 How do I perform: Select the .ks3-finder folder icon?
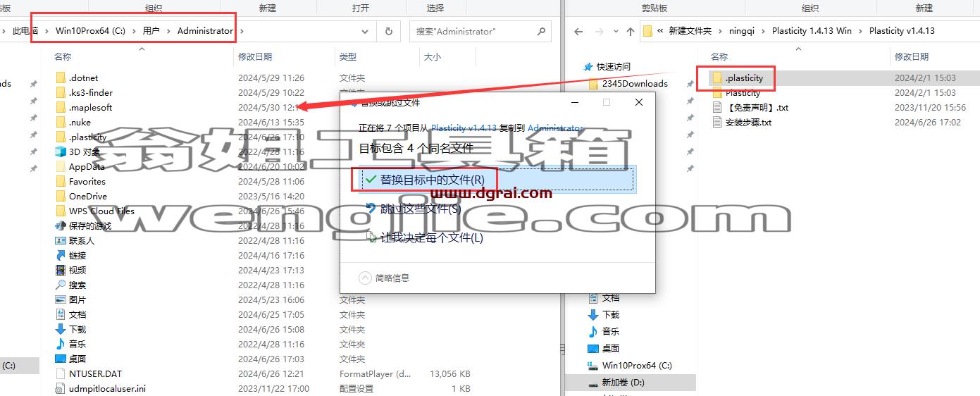61,92
